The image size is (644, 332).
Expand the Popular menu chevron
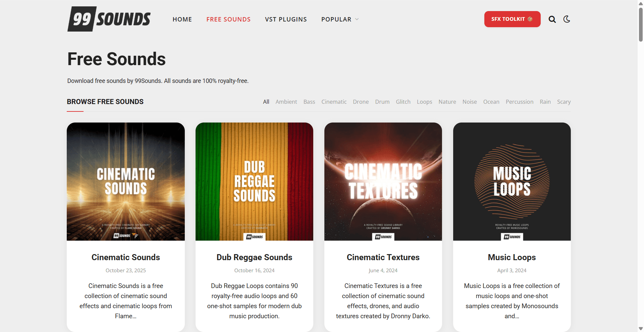[x=357, y=19]
